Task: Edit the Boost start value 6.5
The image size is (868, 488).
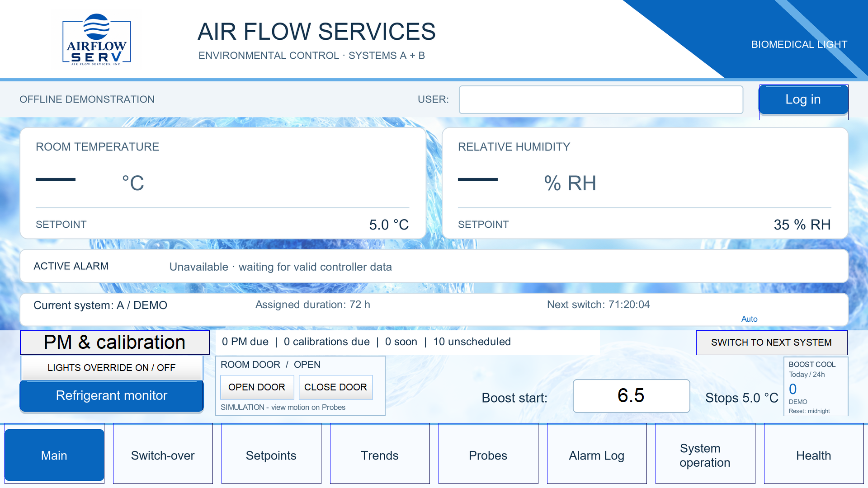Action: pos(631,396)
